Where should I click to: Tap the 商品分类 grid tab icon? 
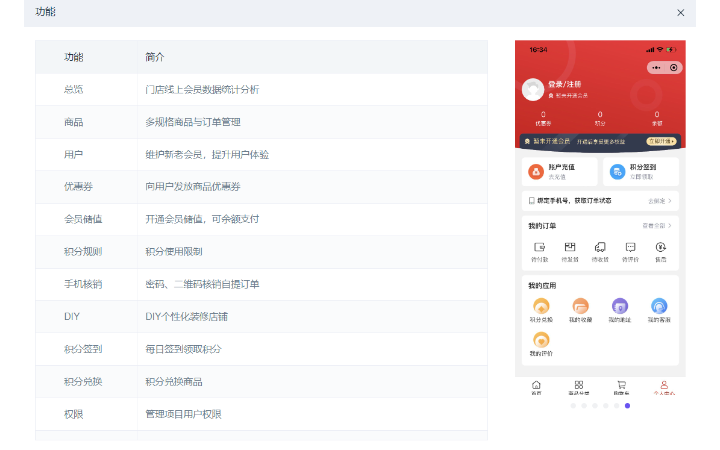pyautogui.click(x=579, y=385)
